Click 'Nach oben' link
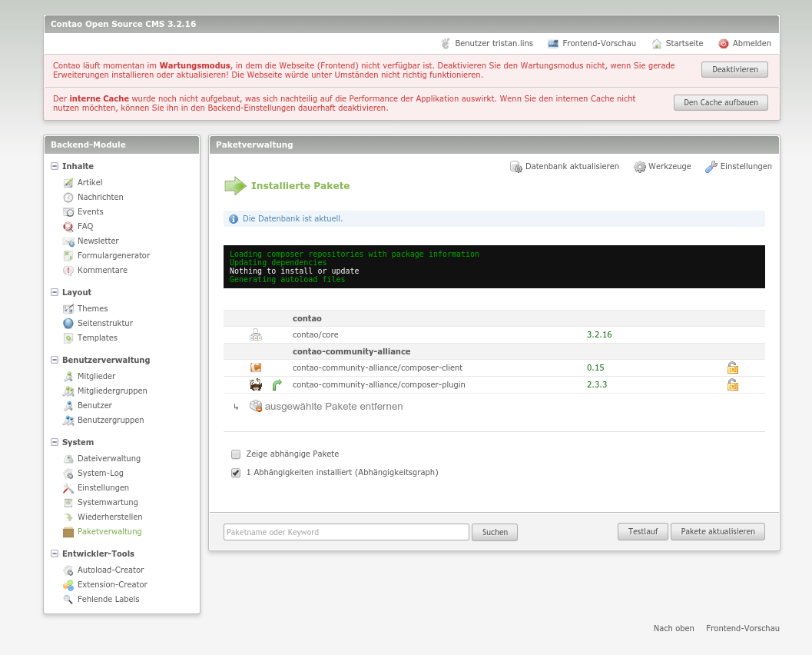The image size is (812, 655). pos(674,629)
